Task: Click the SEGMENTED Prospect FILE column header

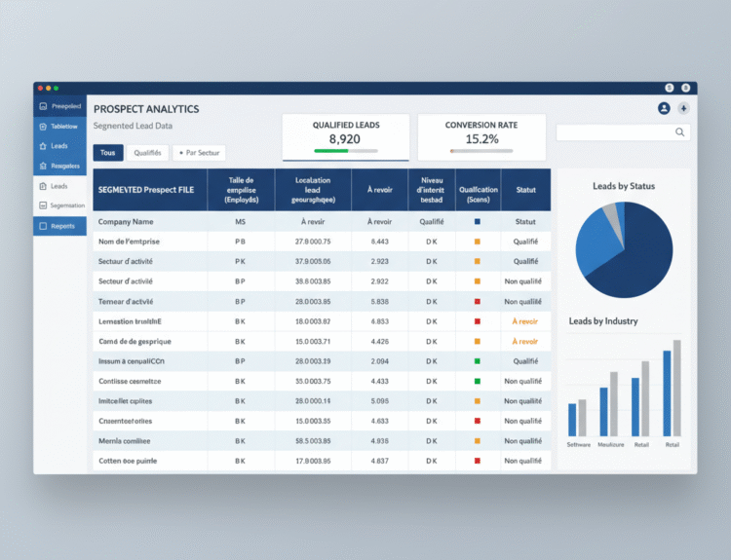Action: click(150, 190)
